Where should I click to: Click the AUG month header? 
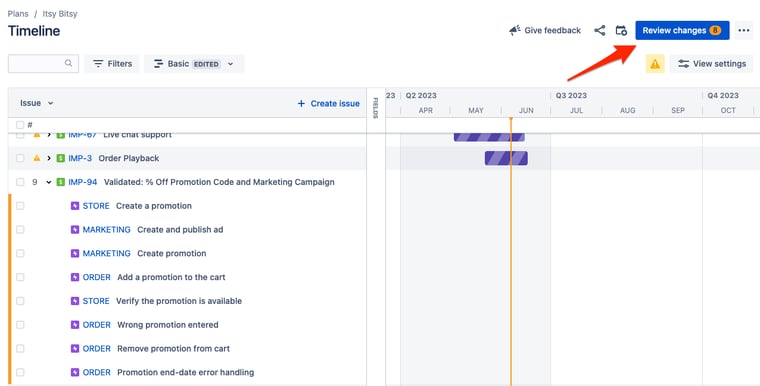click(627, 111)
